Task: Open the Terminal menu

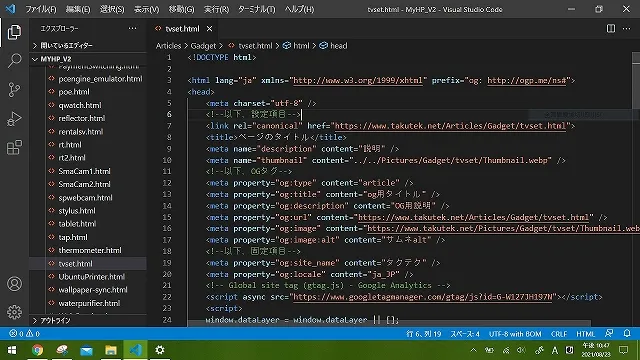Action: [x=256, y=9]
